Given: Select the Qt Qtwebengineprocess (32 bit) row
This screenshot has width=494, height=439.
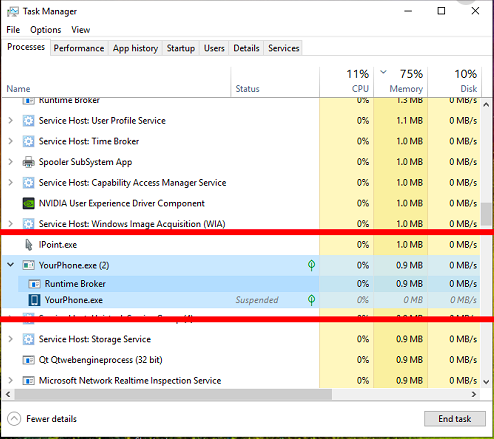Looking at the screenshot, I should click(x=241, y=360).
